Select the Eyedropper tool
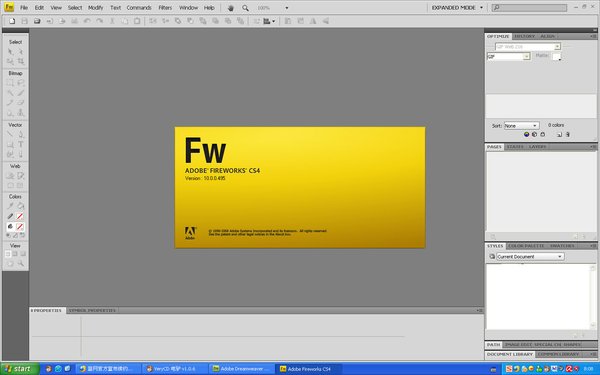Screen dimensions: 600x375 pos(10,206)
